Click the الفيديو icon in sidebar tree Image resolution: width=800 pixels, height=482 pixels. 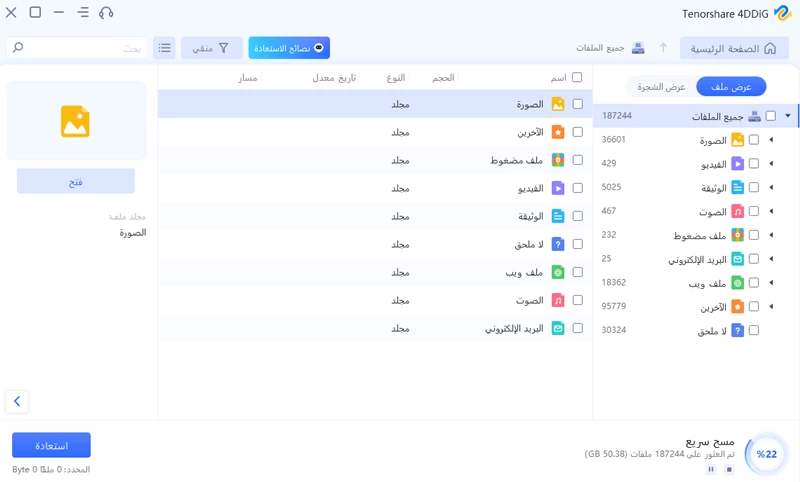(738, 164)
